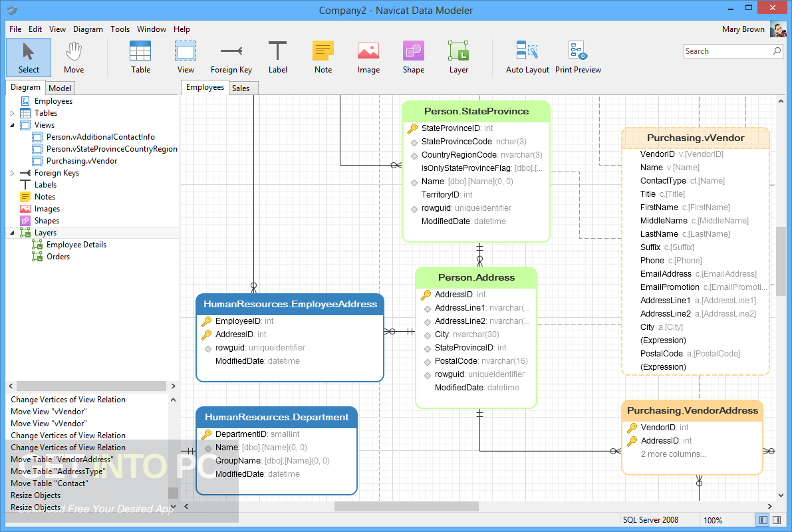Add a new Table from toolbar
This screenshot has height=532, width=792.
[140, 58]
